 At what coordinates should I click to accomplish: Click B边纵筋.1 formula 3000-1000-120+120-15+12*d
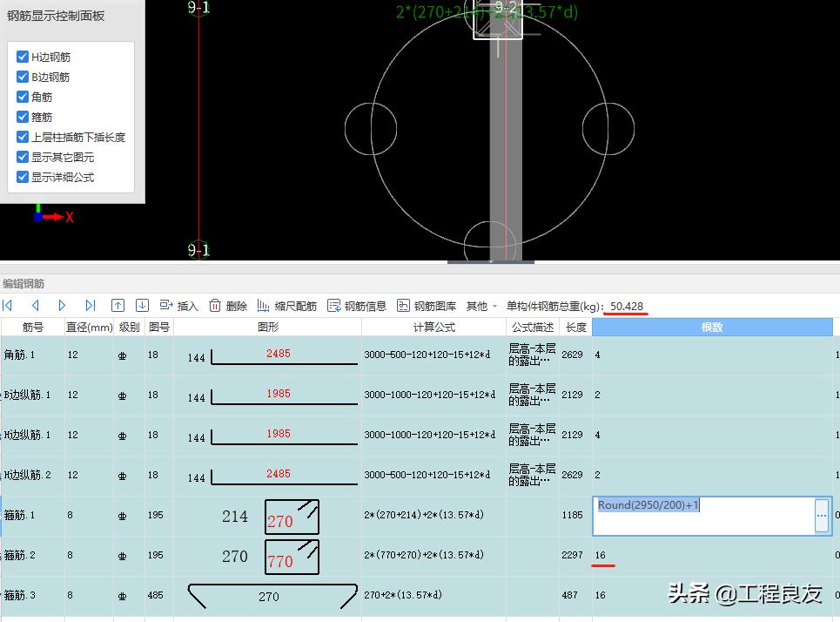point(430,395)
